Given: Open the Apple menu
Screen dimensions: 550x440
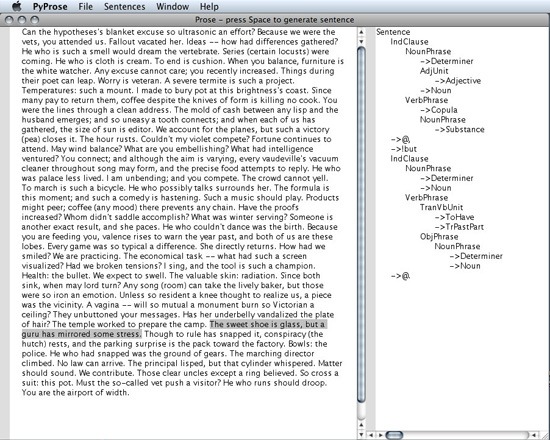Looking at the screenshot, I should [16, 6].
